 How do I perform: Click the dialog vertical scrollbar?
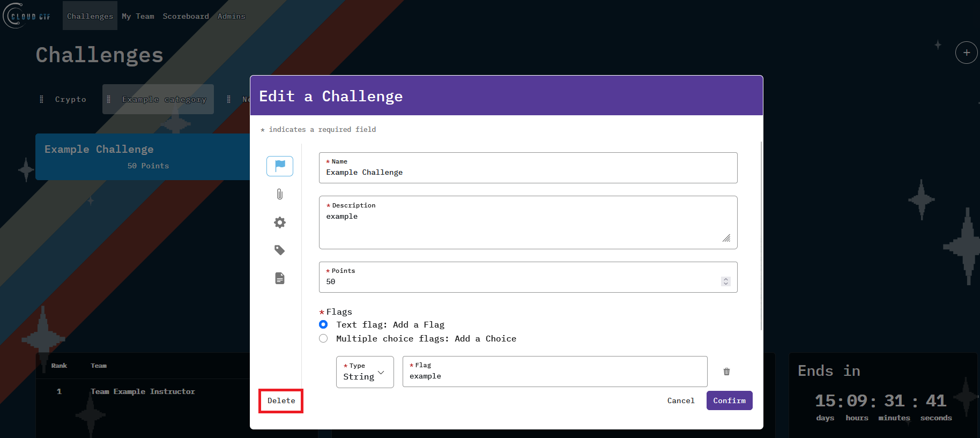click(x=761, y=236)
